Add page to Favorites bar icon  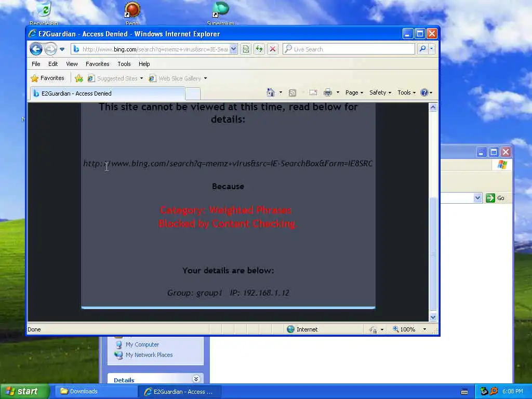click(x=79, y=78)
